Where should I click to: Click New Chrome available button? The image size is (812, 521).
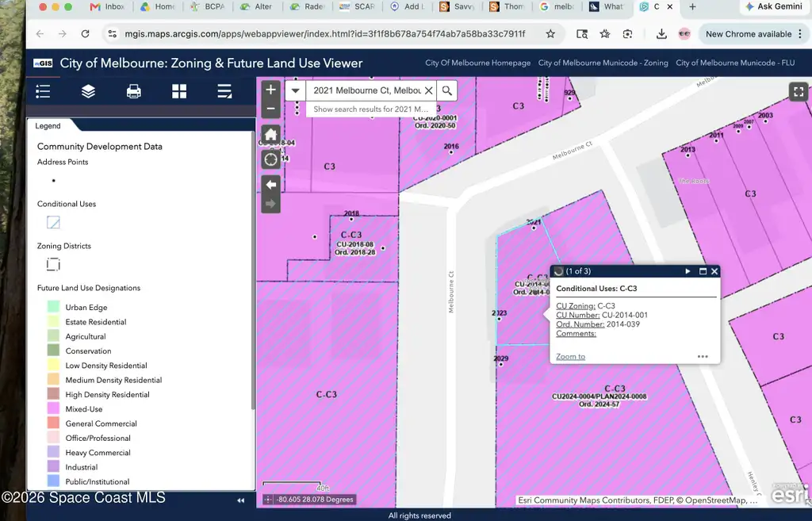click(753, 34)
